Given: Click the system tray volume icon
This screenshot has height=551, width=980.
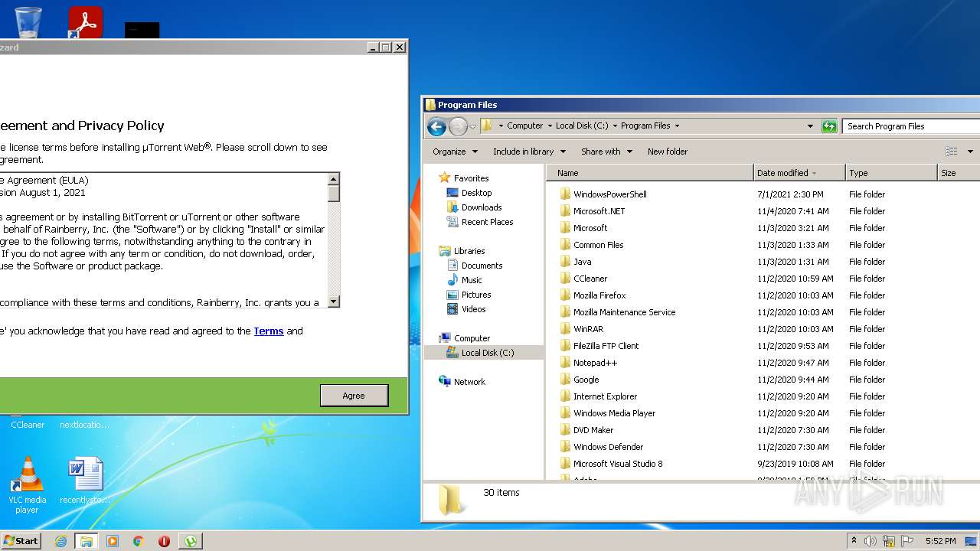Looking at the screenshot, I should 871,541.
